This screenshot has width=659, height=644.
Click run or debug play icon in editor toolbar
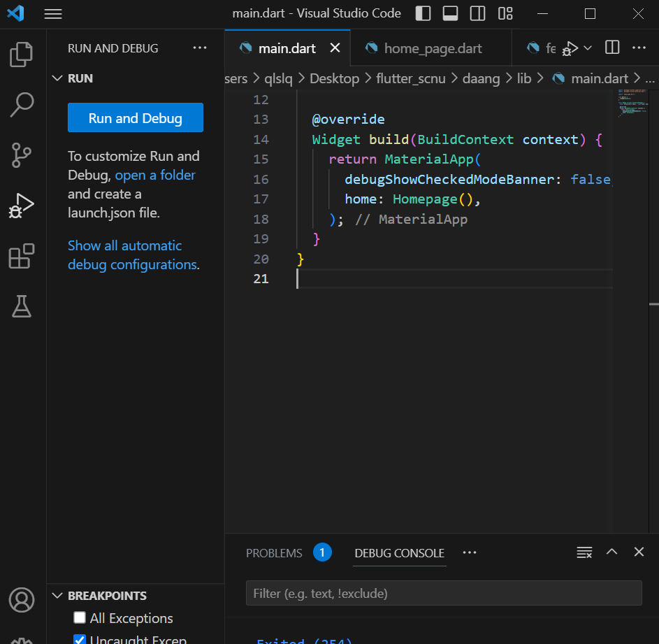(570, 48)
